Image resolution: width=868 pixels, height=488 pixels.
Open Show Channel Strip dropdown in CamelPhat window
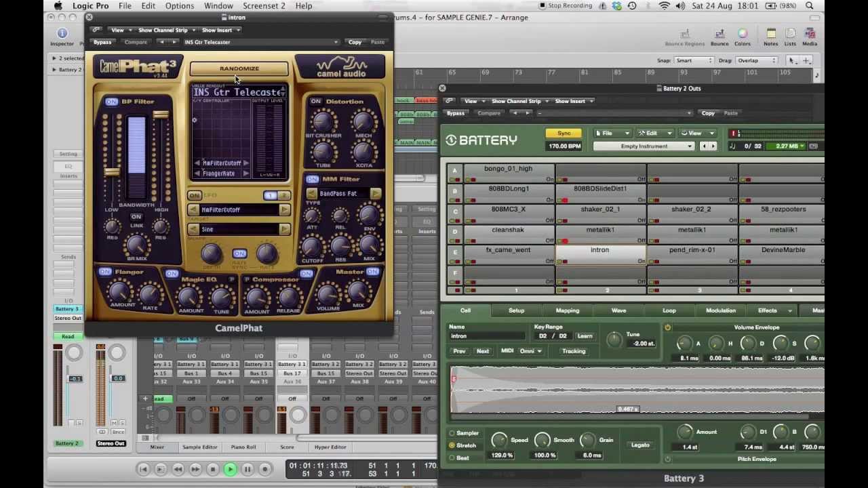click(167, 30)
